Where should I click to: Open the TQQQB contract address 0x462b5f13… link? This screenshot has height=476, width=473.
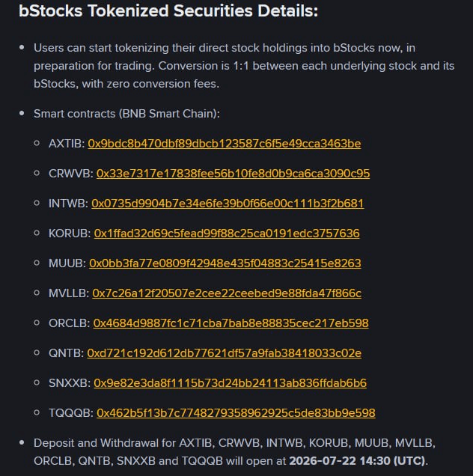[236, 413]
